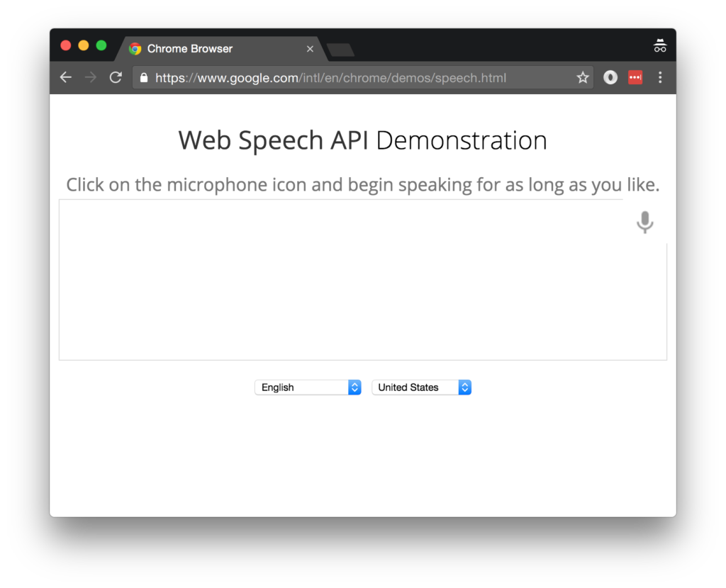Open the red LastPass extension icon
The width and height of the screenshot is (726, 588).
tap(635, 77)
